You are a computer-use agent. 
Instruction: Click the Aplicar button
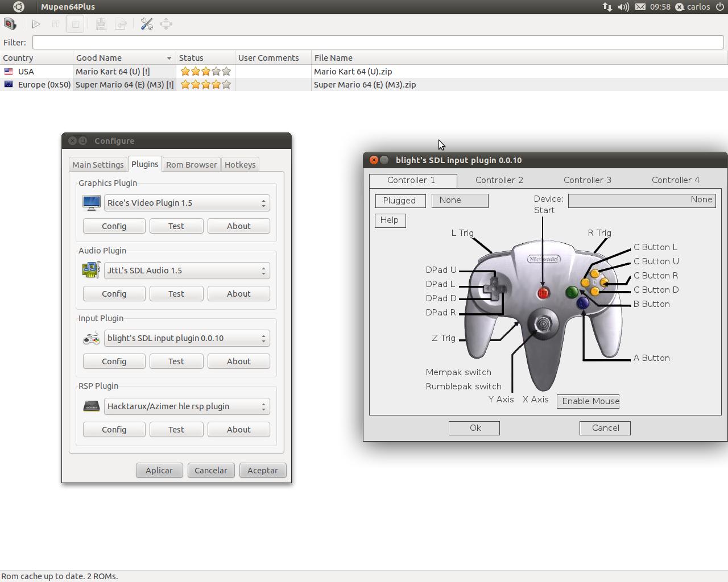click(x=159, y=471)
